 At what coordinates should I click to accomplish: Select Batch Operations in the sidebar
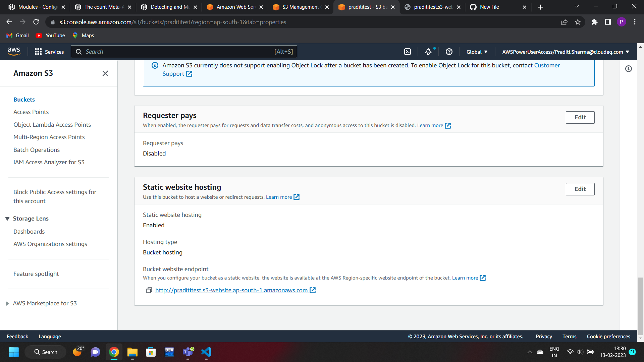click(x=37, y=150)
